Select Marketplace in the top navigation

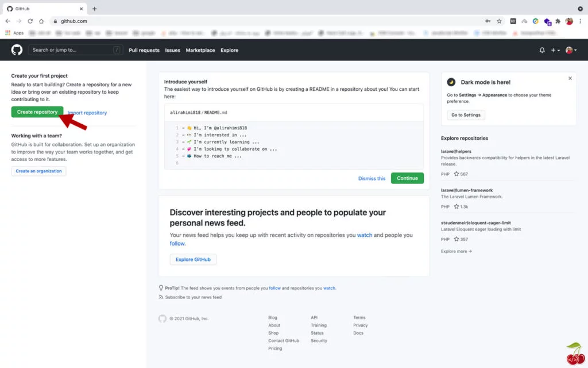pos(200,50)
